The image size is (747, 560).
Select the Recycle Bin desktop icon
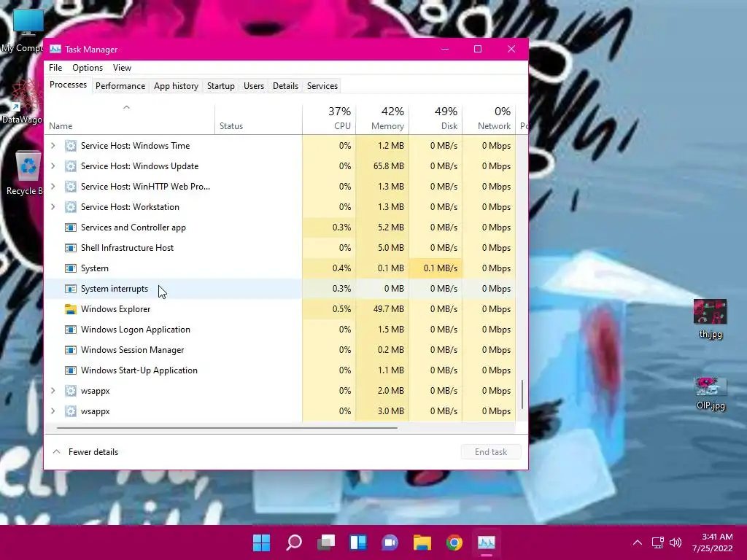[x=25, y=173]
